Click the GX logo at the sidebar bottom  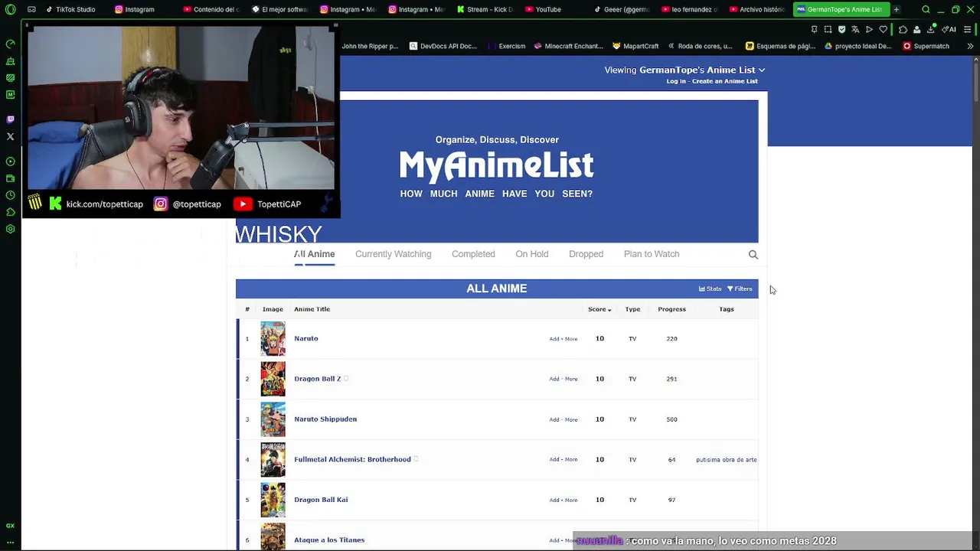point(10,526)
